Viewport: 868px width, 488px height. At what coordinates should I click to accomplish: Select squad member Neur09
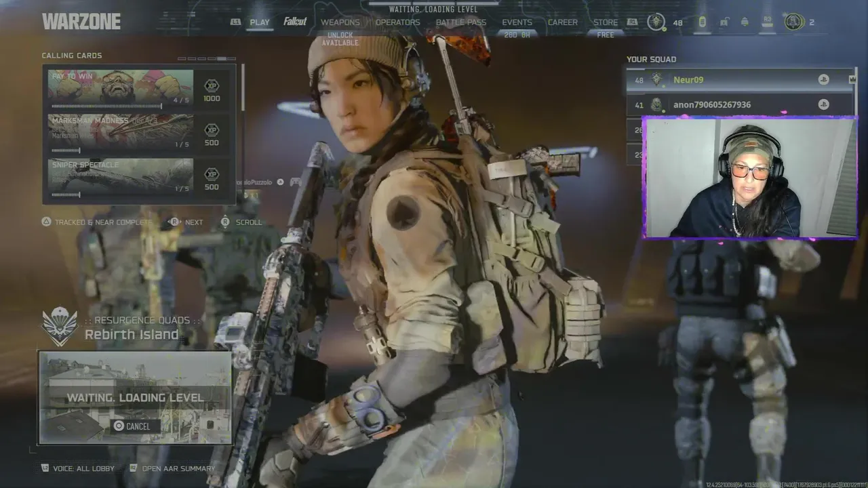pyautogui.click(x=740, y=80)
